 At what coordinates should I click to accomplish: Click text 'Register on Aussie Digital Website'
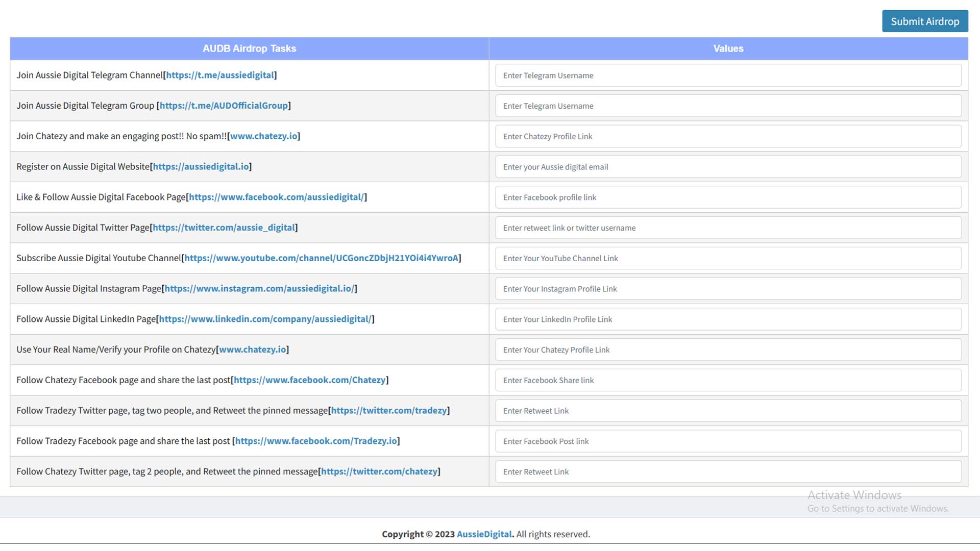(x=83, y=167)
